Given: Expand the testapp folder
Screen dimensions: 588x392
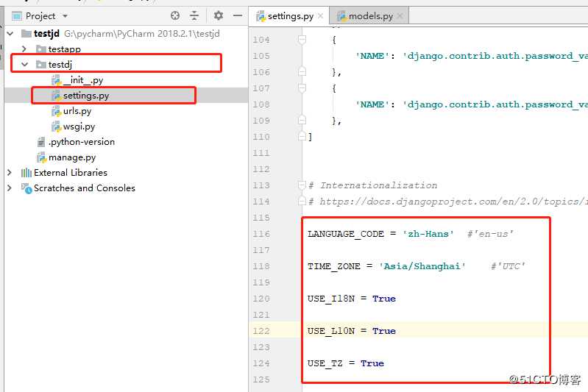Looking at the screenshot, I should tap(24, 49).
